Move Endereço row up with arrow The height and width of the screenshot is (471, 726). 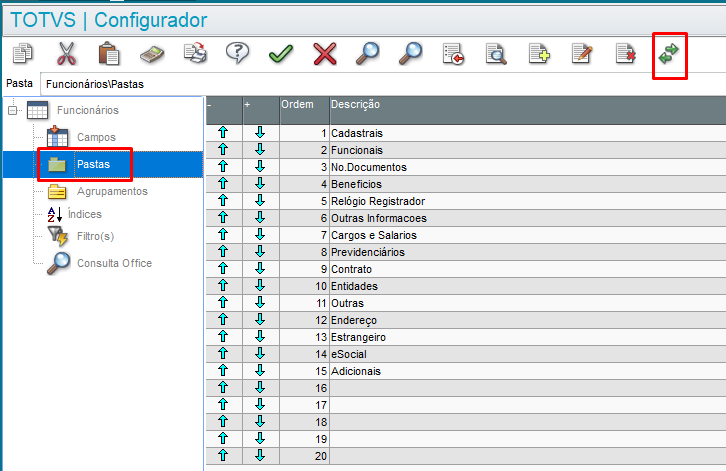(x=223, y=320)
